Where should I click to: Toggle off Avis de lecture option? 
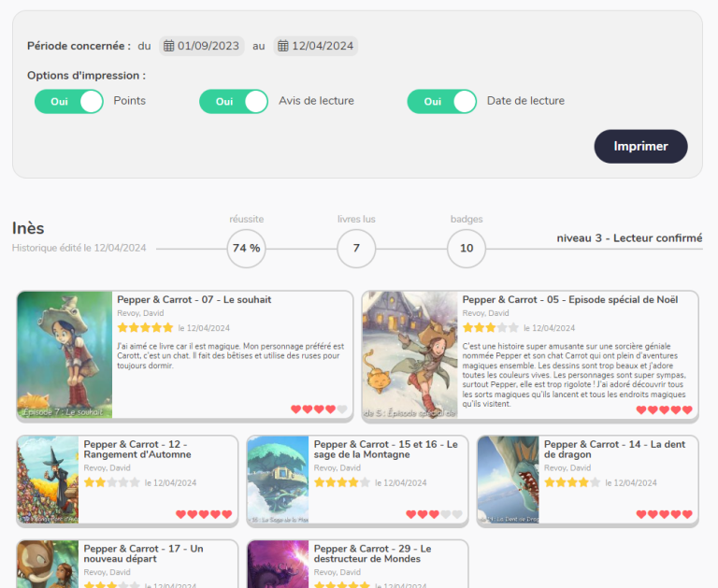point(234,101)
